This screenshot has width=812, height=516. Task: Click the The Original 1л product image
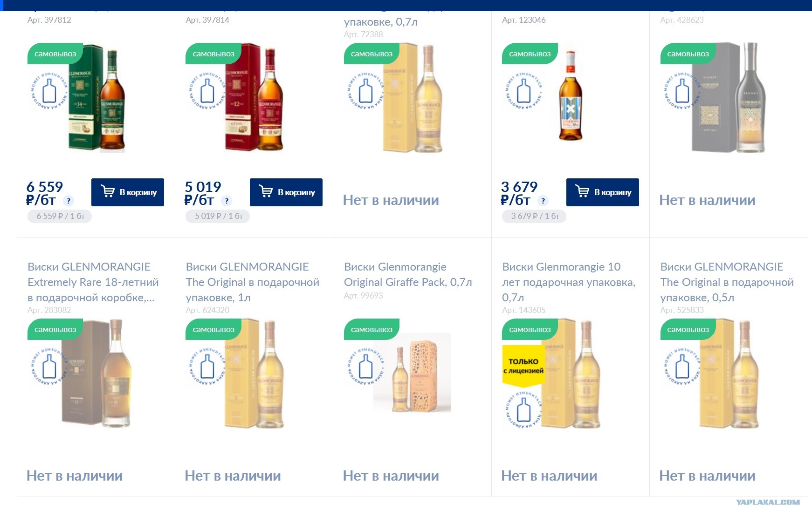pos(255,373)
